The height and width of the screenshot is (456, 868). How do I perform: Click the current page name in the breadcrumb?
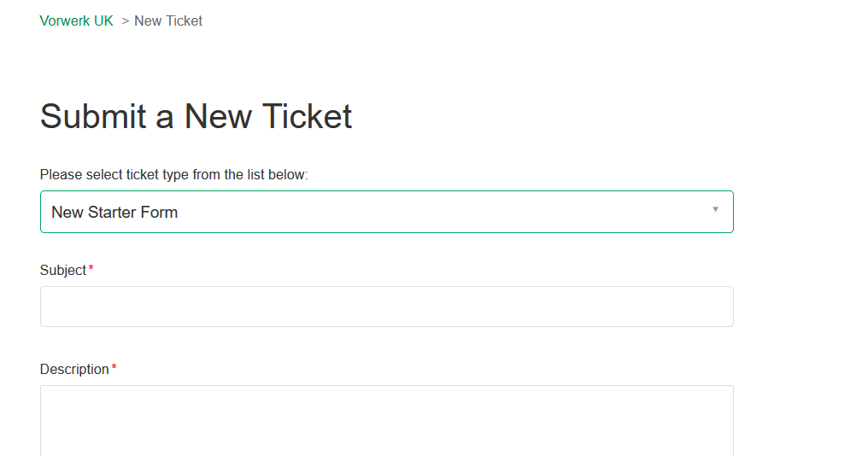(x=168, y=21)
